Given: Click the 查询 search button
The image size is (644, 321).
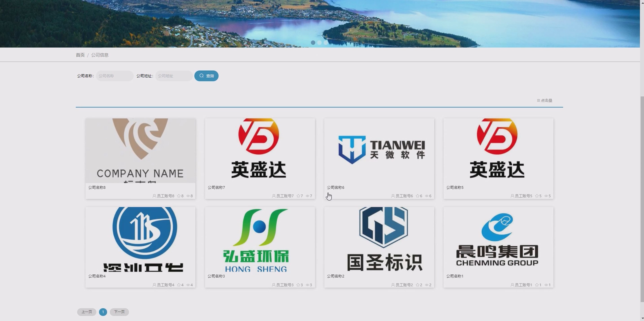Looking at the screenshot, I should pyautogui.click(x=206, y=76).
